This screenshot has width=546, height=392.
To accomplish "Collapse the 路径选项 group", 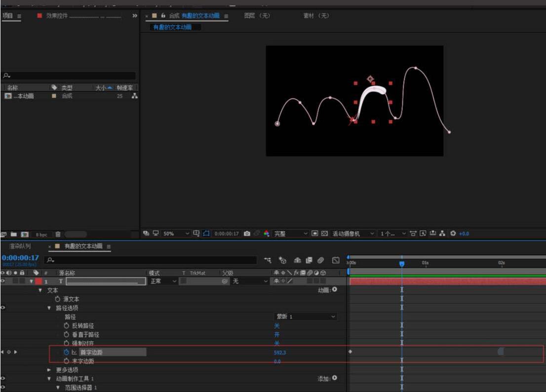I will pyautogui.click(x=49, y=308).
